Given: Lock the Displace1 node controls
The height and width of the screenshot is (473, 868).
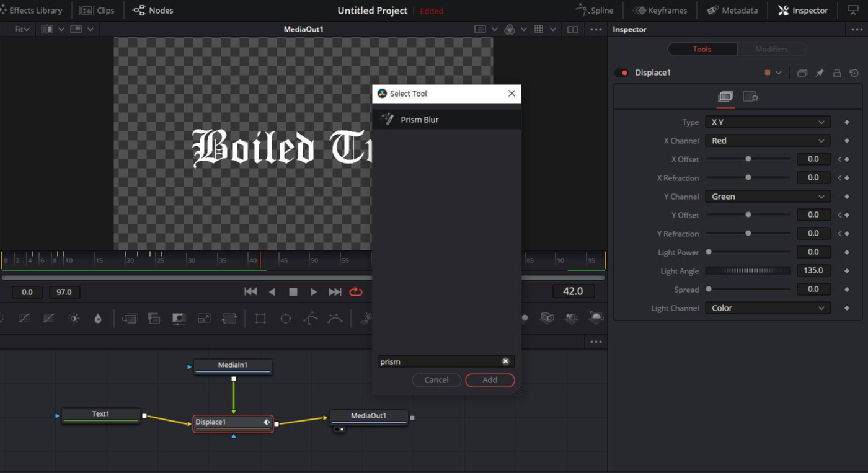Looking at the screenshot, I should coord(837,73).
